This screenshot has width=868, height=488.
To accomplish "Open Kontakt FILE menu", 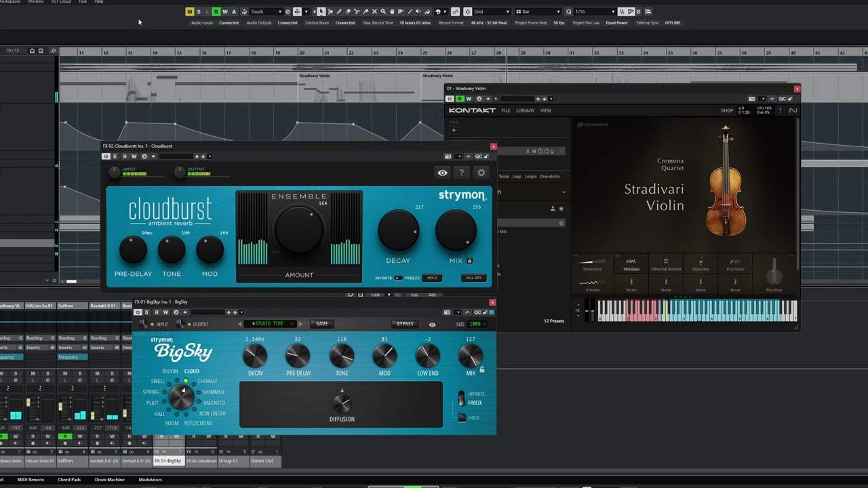I will coord(506,110).
